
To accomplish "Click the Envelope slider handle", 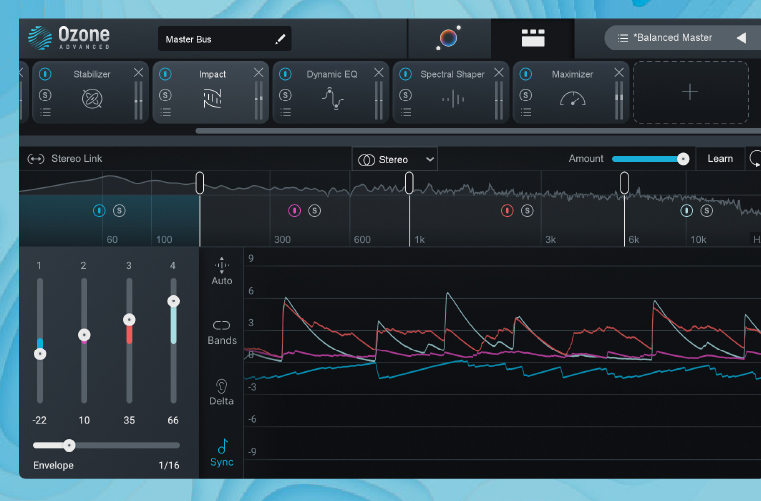I will coord(69,445).
